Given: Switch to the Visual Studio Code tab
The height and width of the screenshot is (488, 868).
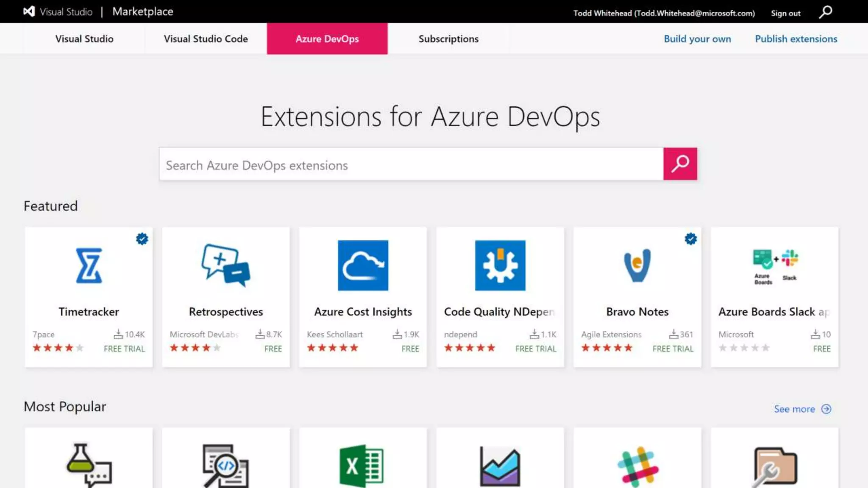Looking at the screenshot, I should tap(206, 39).
